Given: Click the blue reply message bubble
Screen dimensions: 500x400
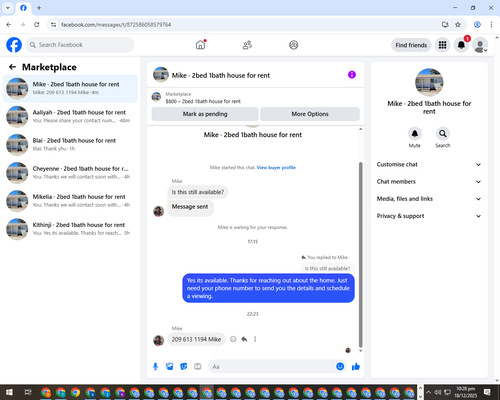Looking at the screenshot, I should click(268, 288).
